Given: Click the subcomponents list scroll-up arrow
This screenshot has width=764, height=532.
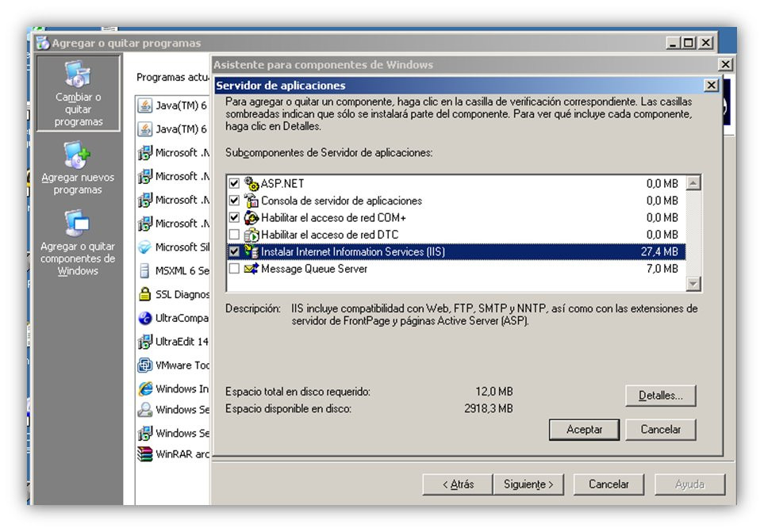Looking at the screenshot, I should 693,183.
